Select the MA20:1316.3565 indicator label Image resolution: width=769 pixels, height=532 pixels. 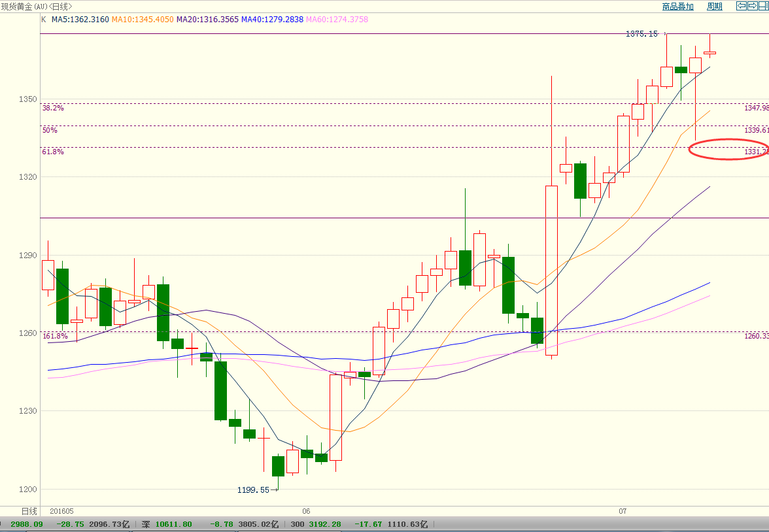pos(207,20)
